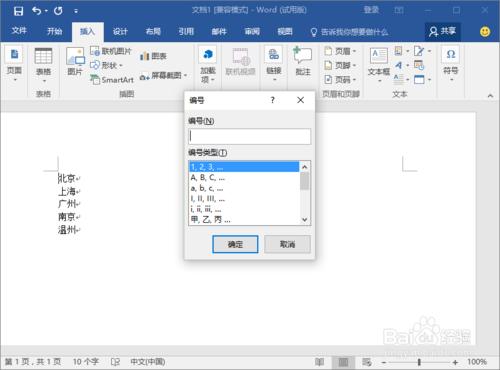Undo the last action
Screen dimensions: 500x370
36,11
